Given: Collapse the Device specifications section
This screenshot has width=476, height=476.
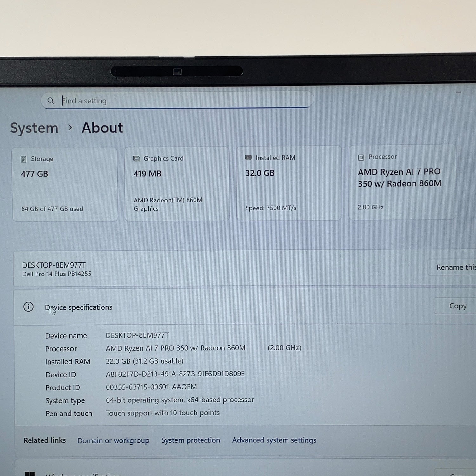Looking at the screenshot, I should click(244, 307).
